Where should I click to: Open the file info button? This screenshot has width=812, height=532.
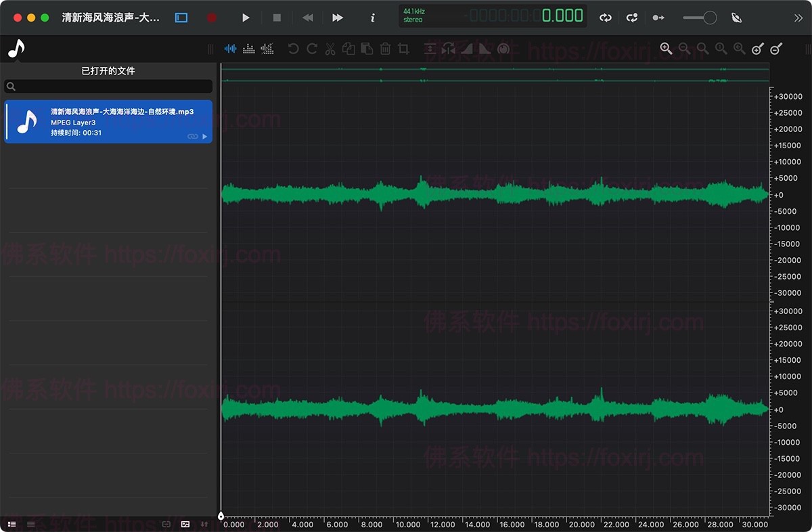[373, 18]
